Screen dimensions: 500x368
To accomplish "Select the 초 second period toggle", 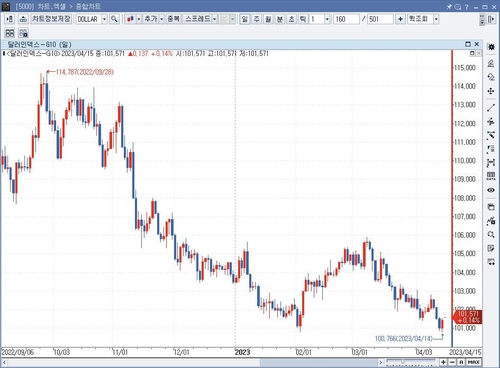I will pos(292,19).
